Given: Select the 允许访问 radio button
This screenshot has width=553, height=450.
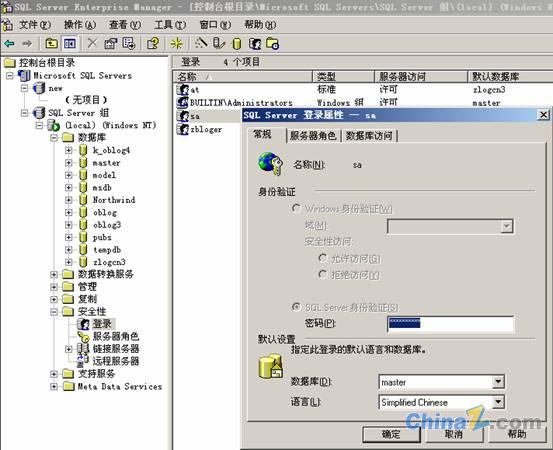Looking at the screenshot, I should click(x=322, y=258).
